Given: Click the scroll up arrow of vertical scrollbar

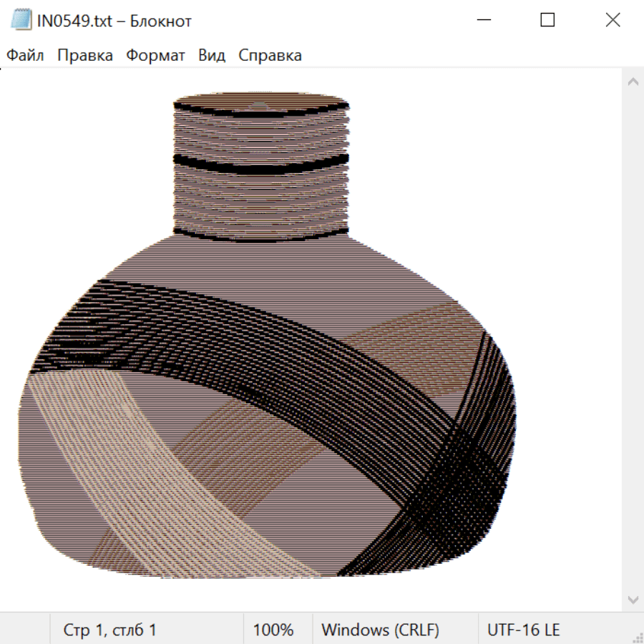Looking at the screenshot, I should [x=633, y=82].
